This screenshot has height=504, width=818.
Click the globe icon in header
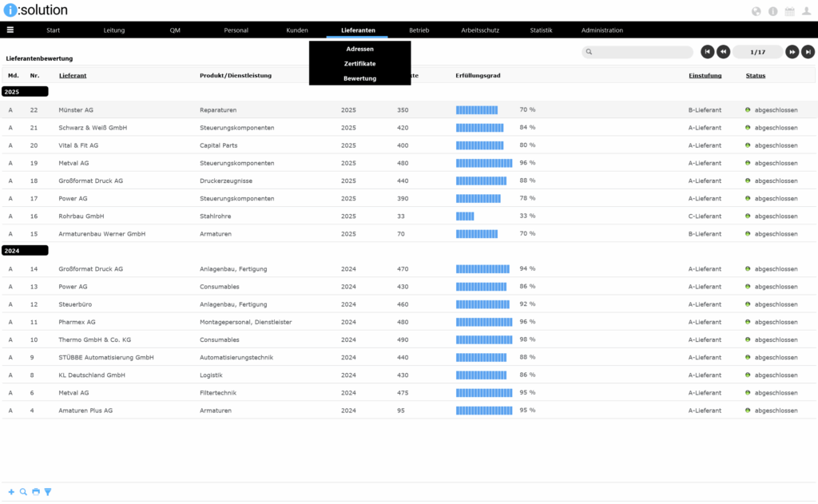click(756, 11)
